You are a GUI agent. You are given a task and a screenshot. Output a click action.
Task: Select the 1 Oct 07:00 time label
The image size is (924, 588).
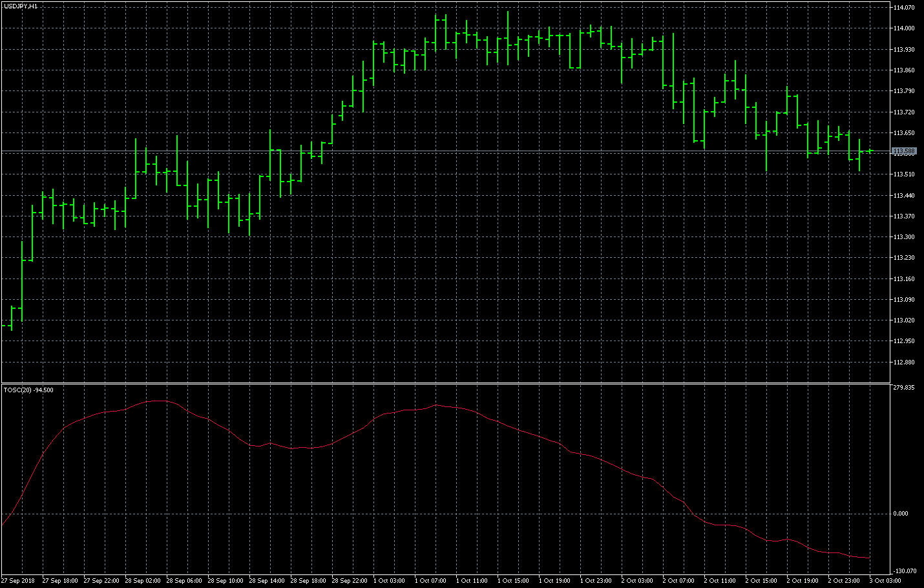430,581
